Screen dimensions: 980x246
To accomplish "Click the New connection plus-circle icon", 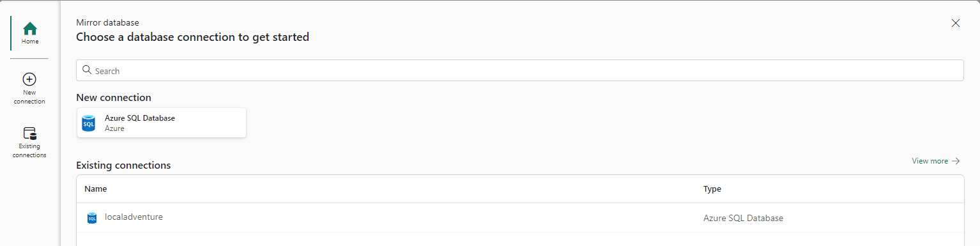I will click(29, 79).
